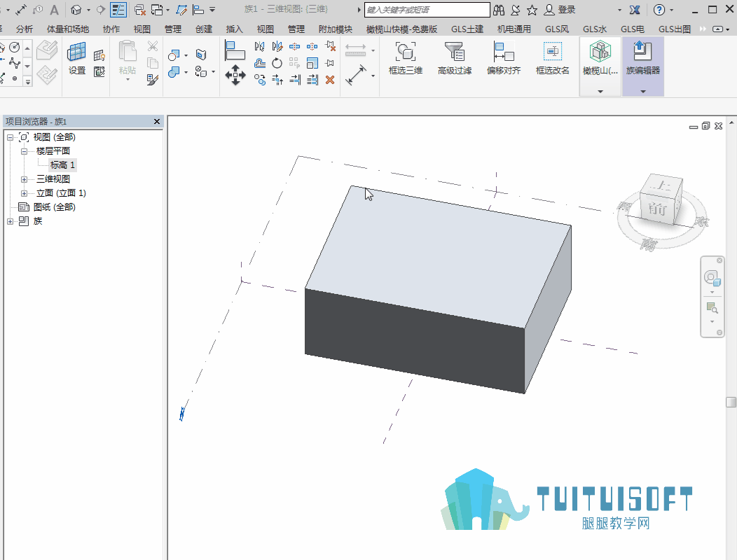737x560 pixels.
Task: Select 标高 1 in the project browser
Action: (62, 165)
